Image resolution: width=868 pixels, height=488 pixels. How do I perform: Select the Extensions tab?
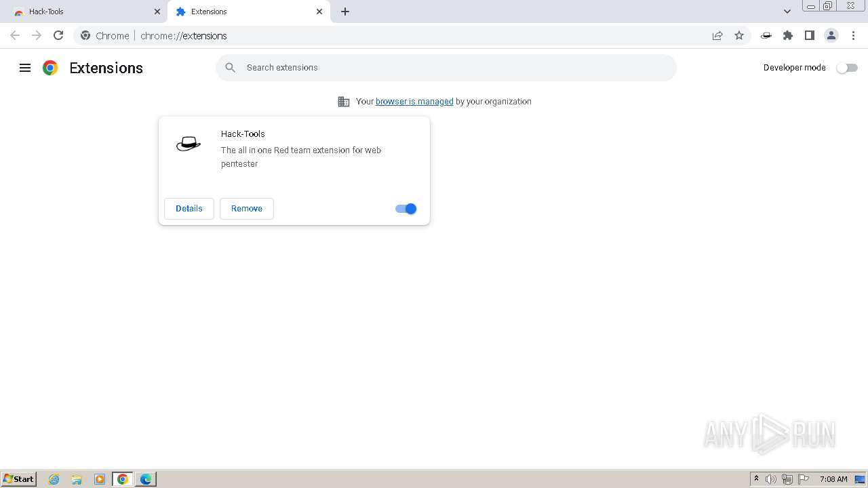click(x=249, y=12)
